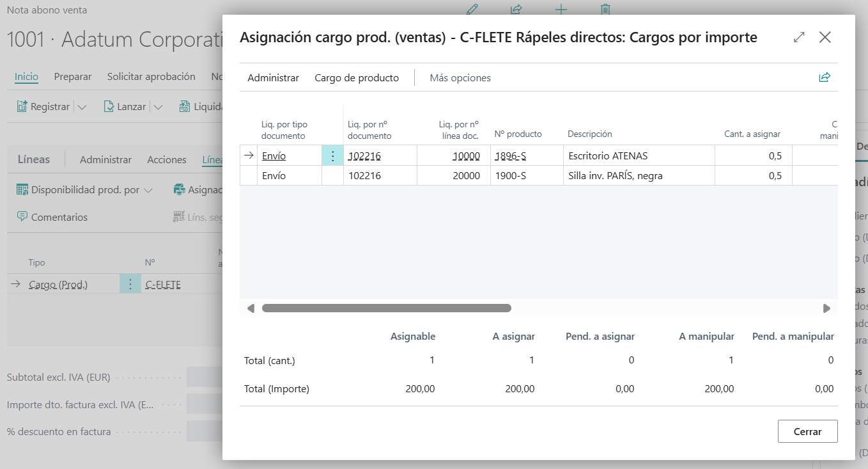
Task: Click Acciones in the Líneas section
Action: point(167,160)
